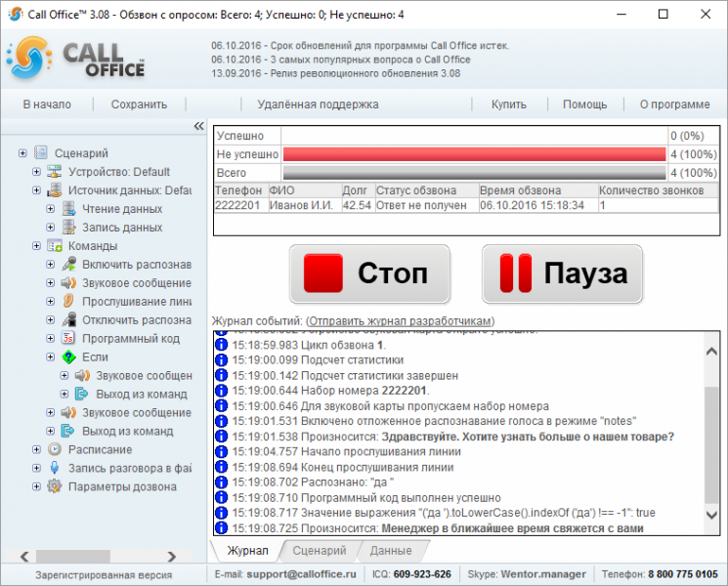
Task: Expand the Программный код node
Action: click(x=51, y=338)
